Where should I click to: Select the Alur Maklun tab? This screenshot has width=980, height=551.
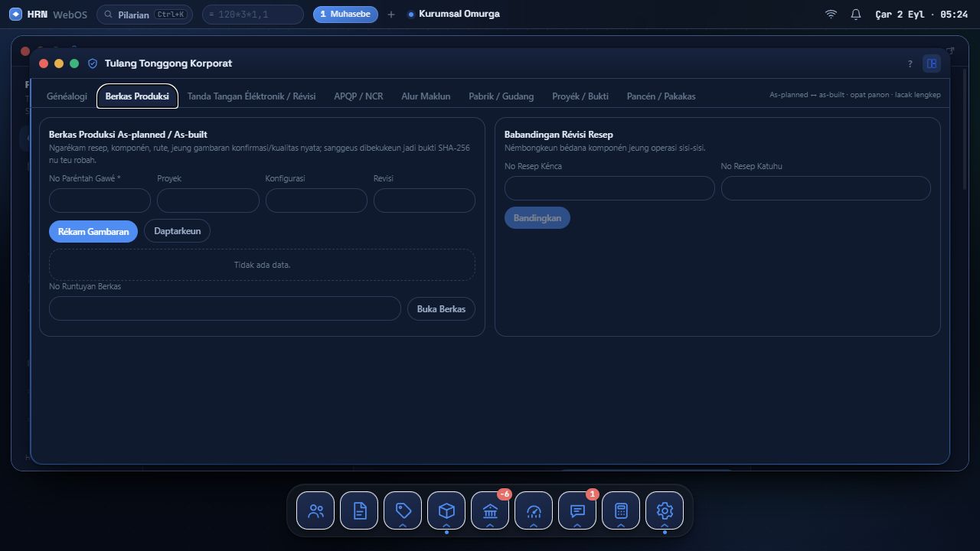426,96
